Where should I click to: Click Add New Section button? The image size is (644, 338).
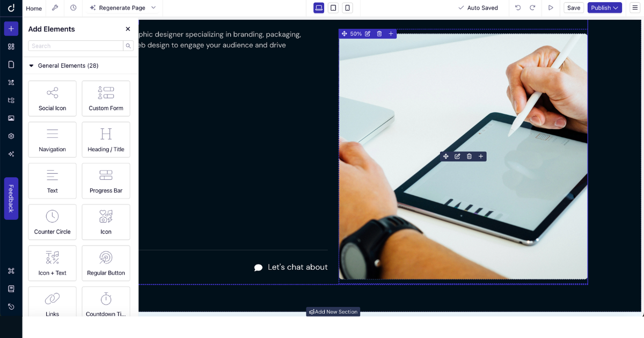(x=333, y=312)
